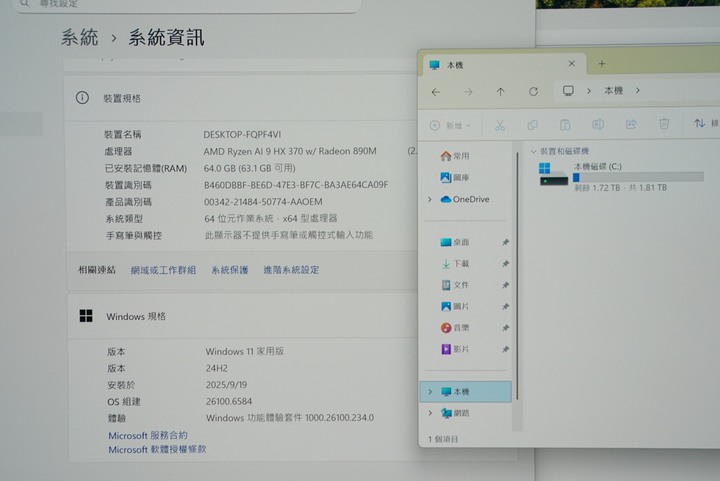Expand the 網路 tree node

430,413
